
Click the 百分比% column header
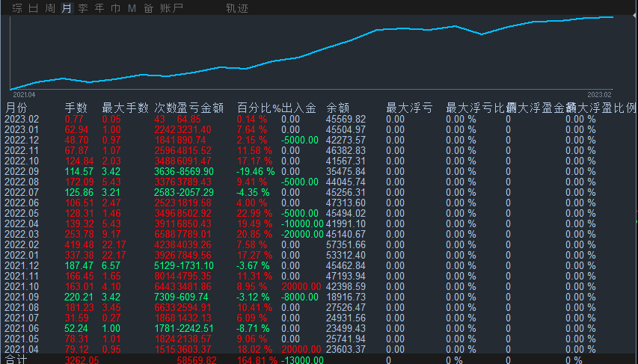click(259, 108)
